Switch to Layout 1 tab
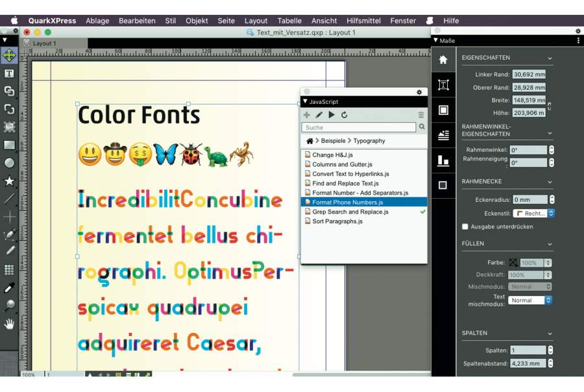 [44, 43]
